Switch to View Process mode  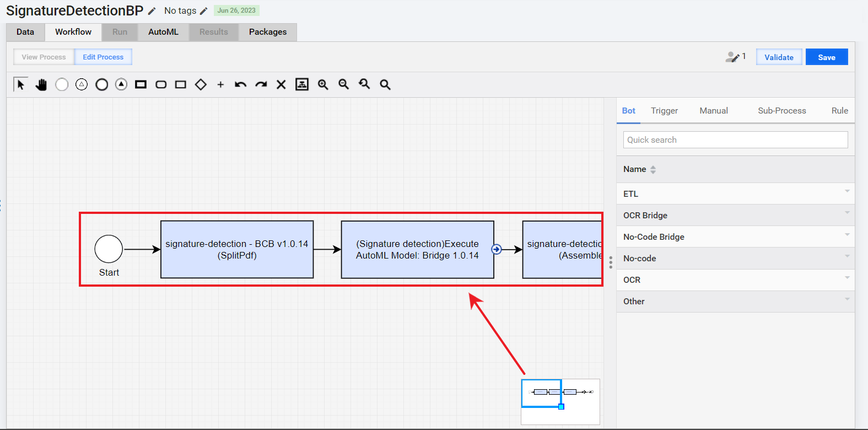44,57
